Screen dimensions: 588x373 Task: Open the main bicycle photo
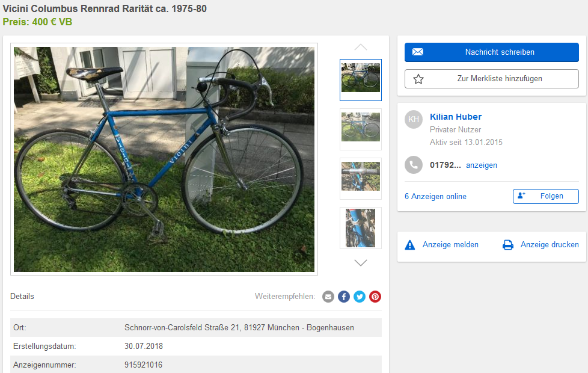(164, 159)
